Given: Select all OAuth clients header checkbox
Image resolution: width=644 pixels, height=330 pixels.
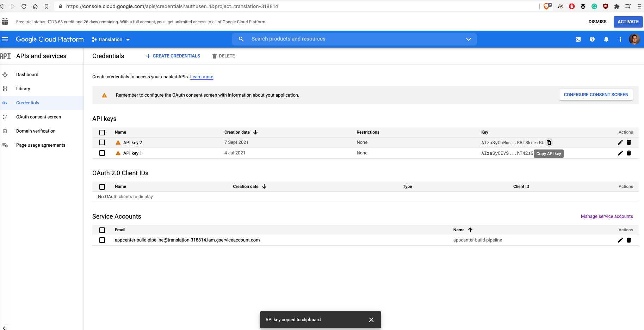Looking at the screenshot, I should click(x=102, y=187).
